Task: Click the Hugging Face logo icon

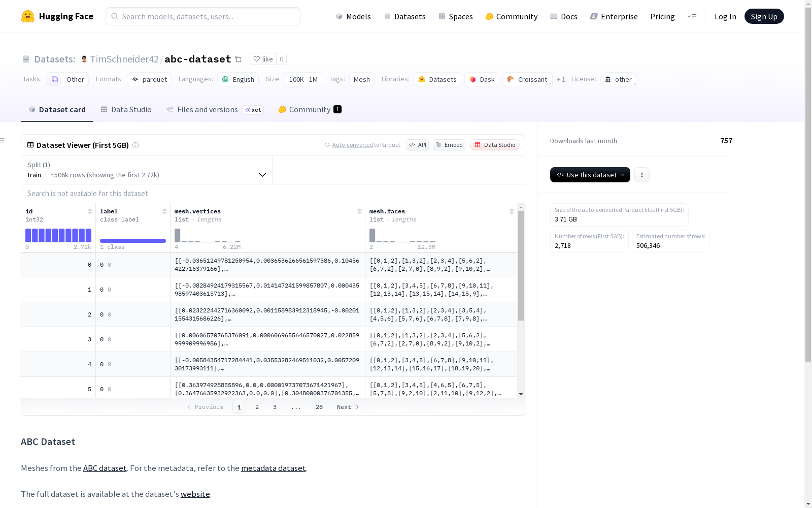Action: coord(28,16)
